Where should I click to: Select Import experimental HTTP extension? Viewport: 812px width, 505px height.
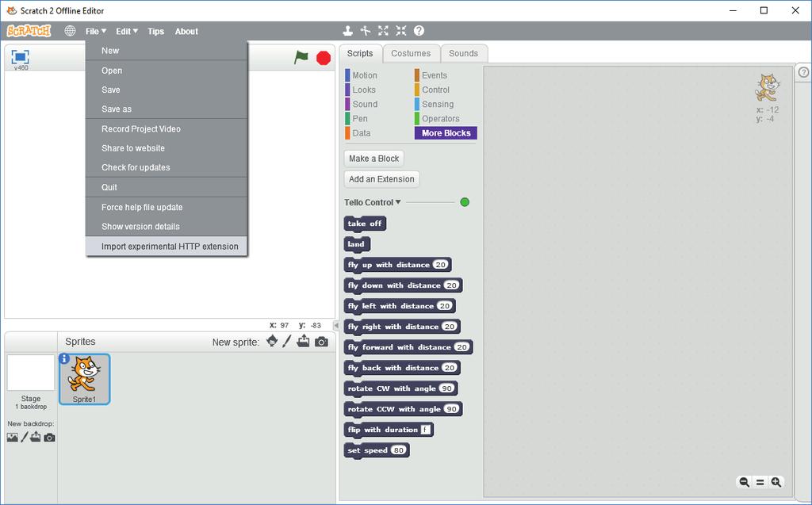point(167,247)
